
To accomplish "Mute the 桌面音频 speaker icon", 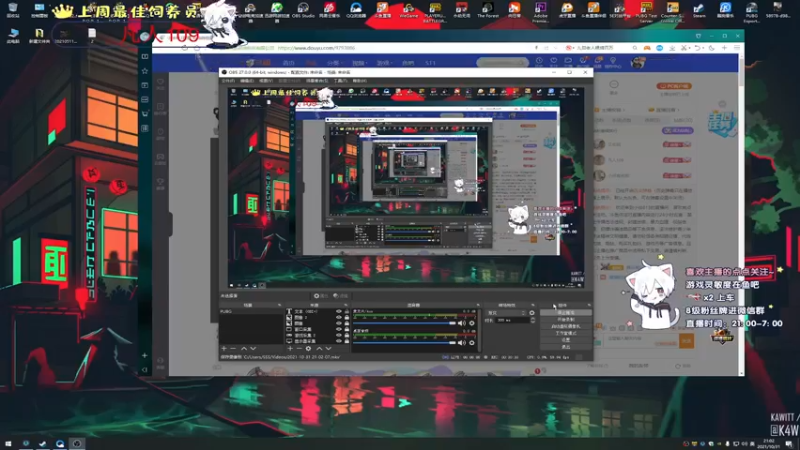I will (462, 342).
